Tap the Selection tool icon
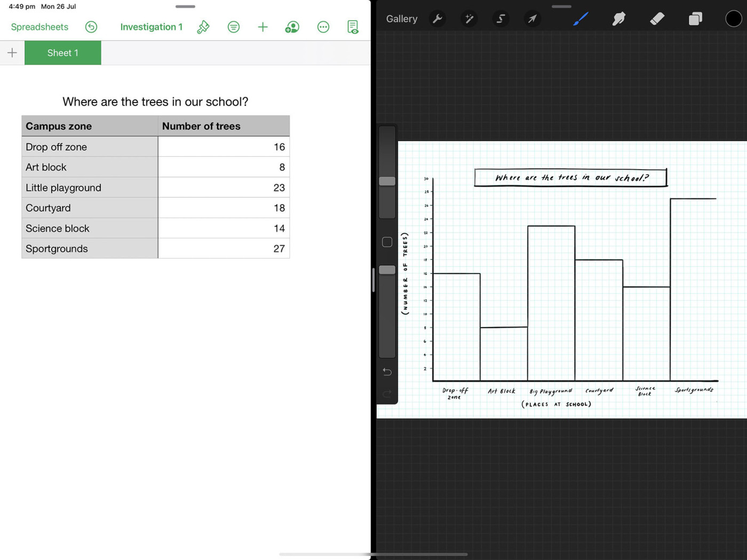This screenshot has width=747, height=560. [500, 19]
